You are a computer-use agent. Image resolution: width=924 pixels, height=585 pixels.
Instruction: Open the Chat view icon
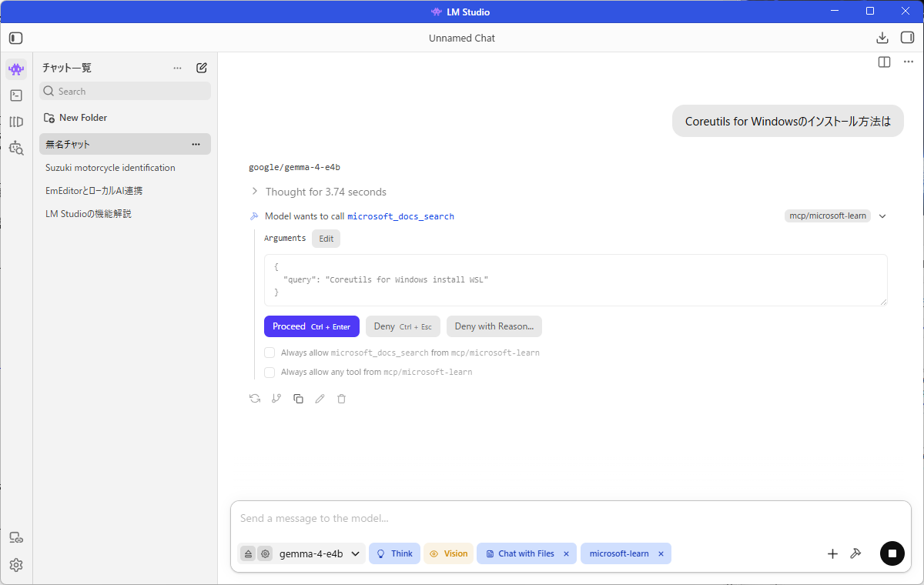16,69
